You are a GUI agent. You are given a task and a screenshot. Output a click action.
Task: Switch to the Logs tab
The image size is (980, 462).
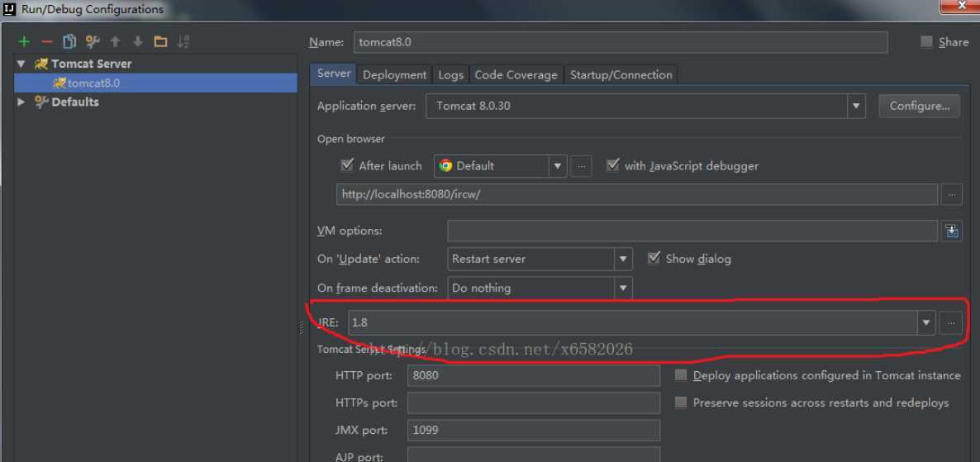click(x=450, y=75)
